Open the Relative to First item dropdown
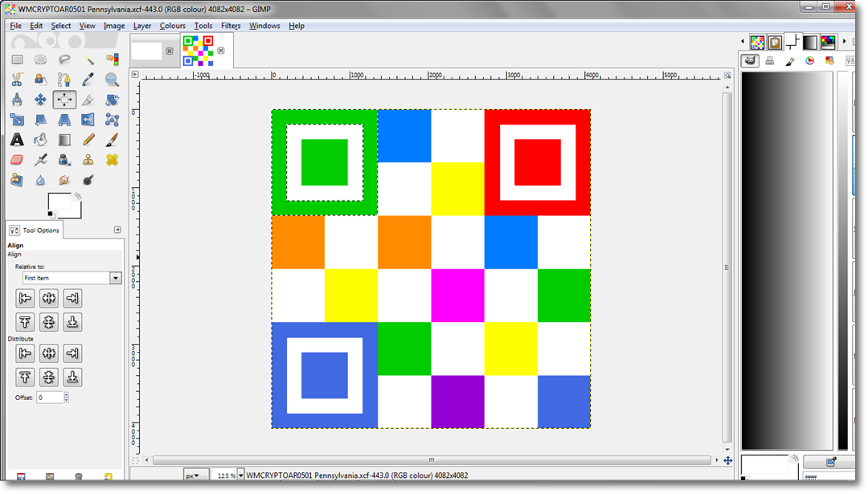This screenshot has width=868, height=494. pos(72,278)
